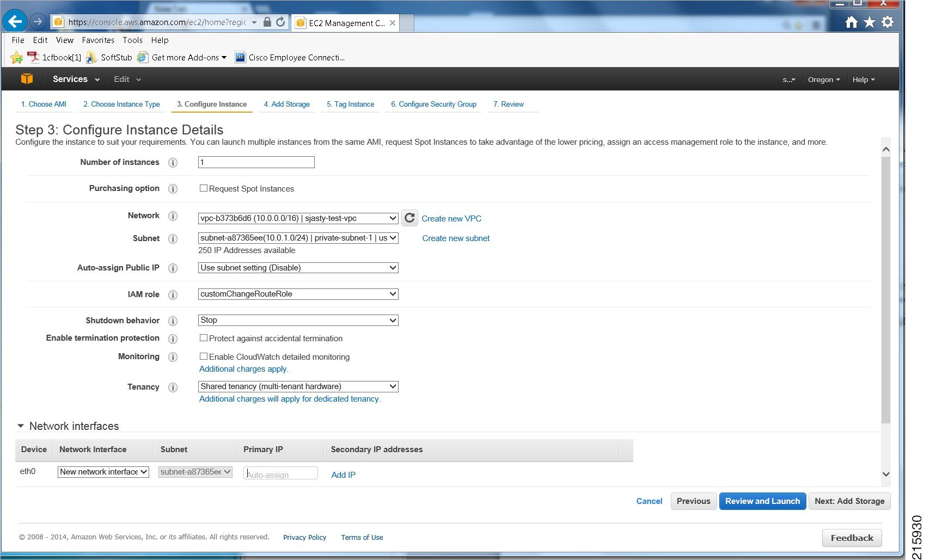Viewport: 930px width, 560px height.
Task: Click the Create new subnet link
Action: pyautogui.click(x=456, y=238)
